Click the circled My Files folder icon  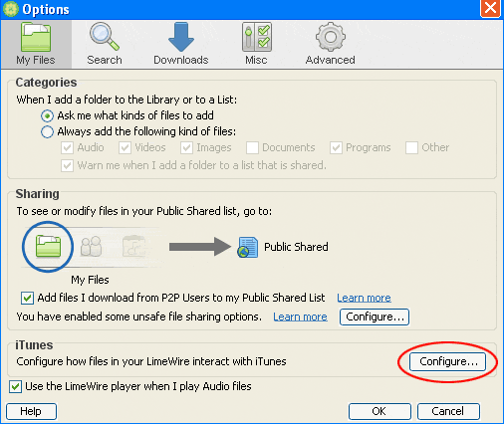pyautogui.click(x=48, y=246)
